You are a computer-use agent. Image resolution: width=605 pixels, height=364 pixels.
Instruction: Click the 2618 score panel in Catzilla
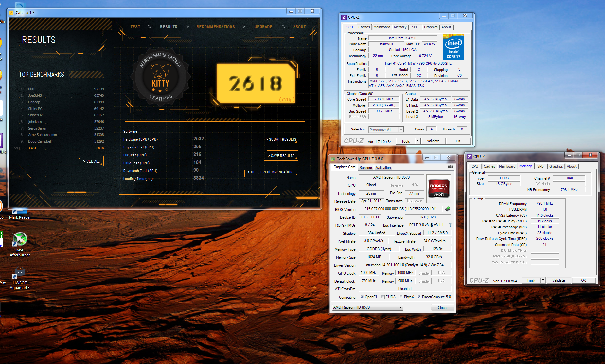pos(256,83)
